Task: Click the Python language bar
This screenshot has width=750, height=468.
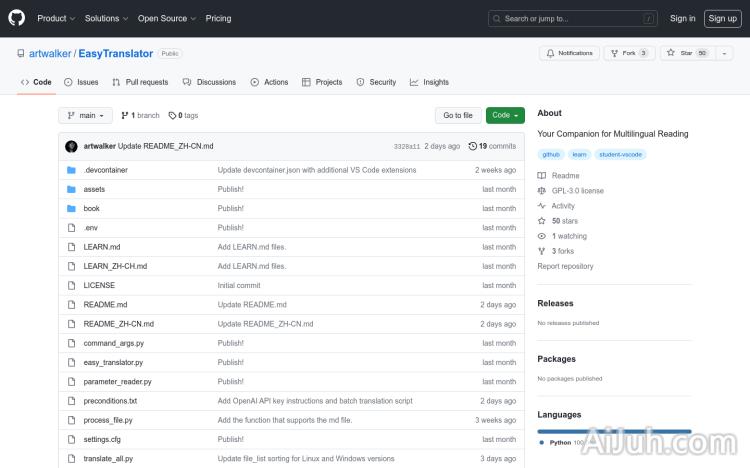Action: [x=614, y=432]
